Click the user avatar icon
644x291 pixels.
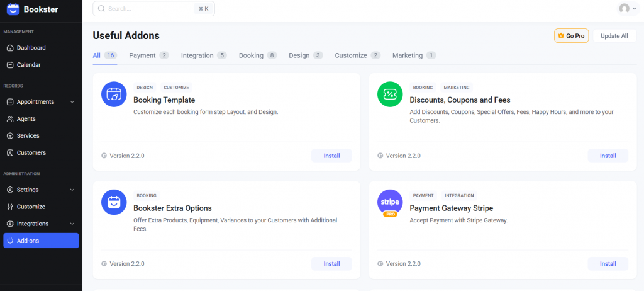pos(625,9)
